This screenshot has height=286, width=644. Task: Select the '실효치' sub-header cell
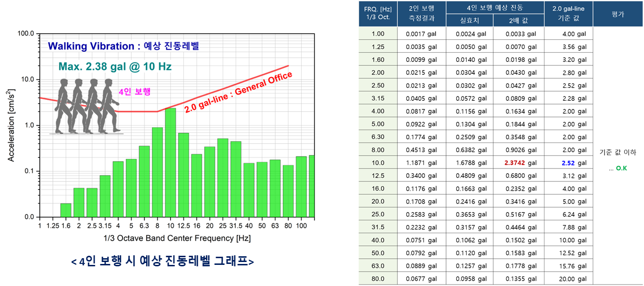coord(469,20)
